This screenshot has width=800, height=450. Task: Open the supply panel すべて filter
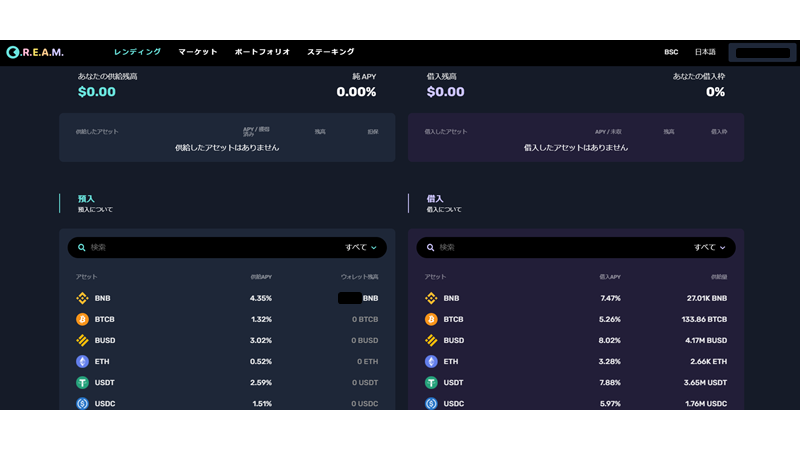[x=361, y=247]
